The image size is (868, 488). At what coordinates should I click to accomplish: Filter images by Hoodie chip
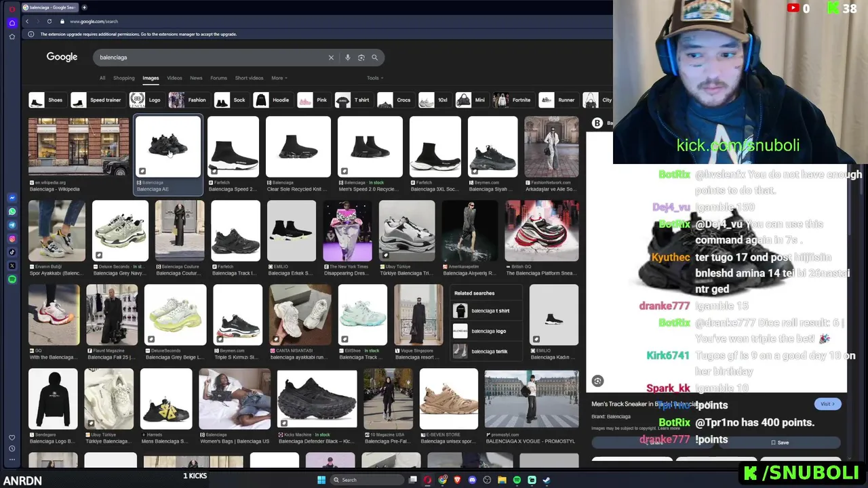click(x=272, y=100)
